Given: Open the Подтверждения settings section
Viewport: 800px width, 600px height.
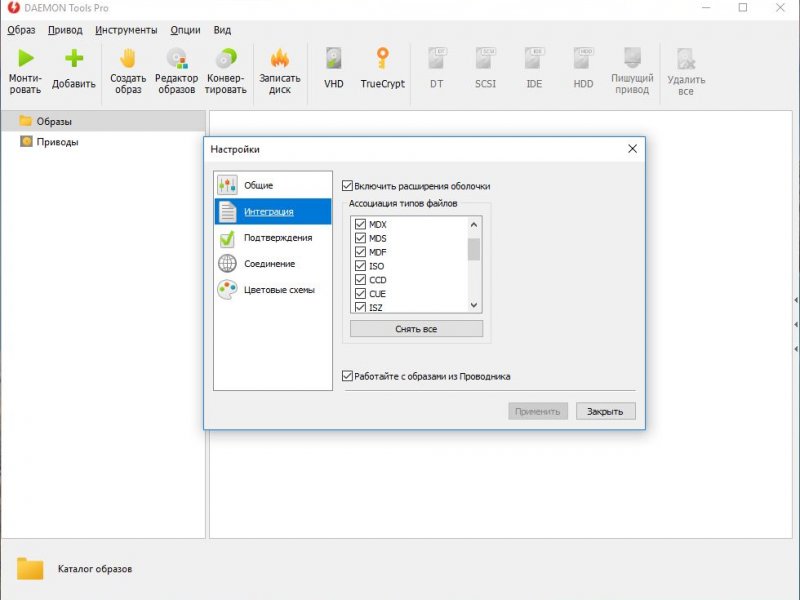Looking at the screenshot, I should (x=273, y=238).
